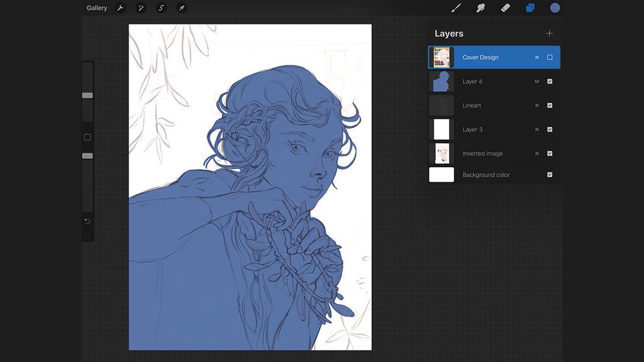Switch back to the Gallery
Image resolution: width=644 pixels, height=362 pixels.
(96, 8)
